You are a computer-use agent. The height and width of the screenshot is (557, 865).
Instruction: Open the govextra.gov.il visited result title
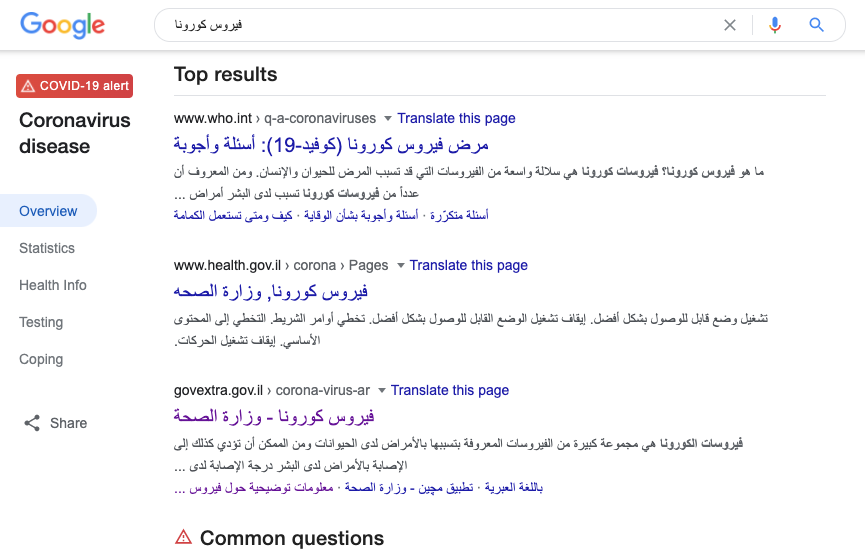coord(274,416)
